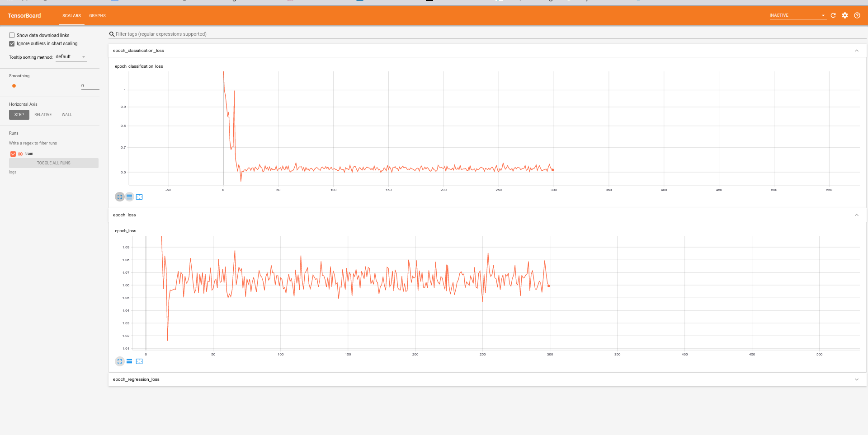The image size is (868, 435).
Task: Click TOGGLE ALL RUNS button
Action: [x=53, y=163]
